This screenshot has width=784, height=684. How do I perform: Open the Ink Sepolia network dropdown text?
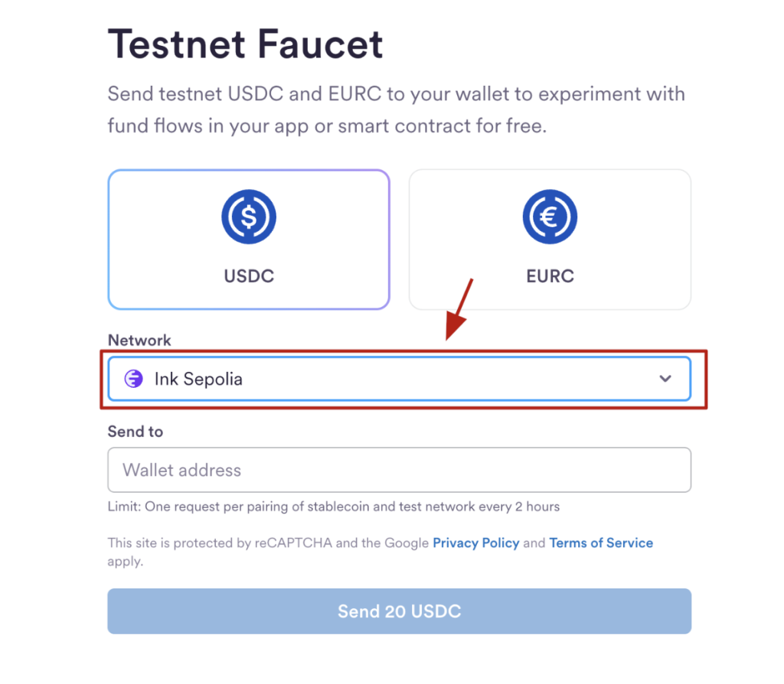coord(198,379)
